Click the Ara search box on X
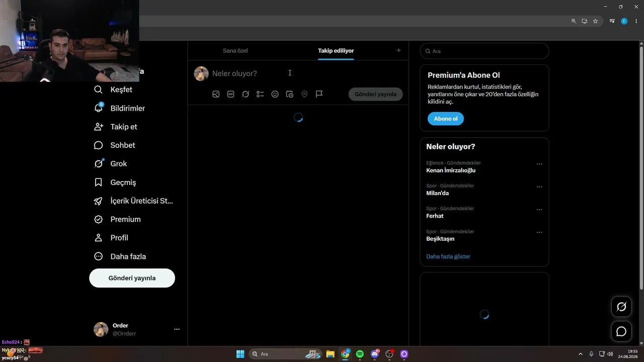Image resolution: width=644 pixels, height=362 pixels. click(x=484, y=51)
